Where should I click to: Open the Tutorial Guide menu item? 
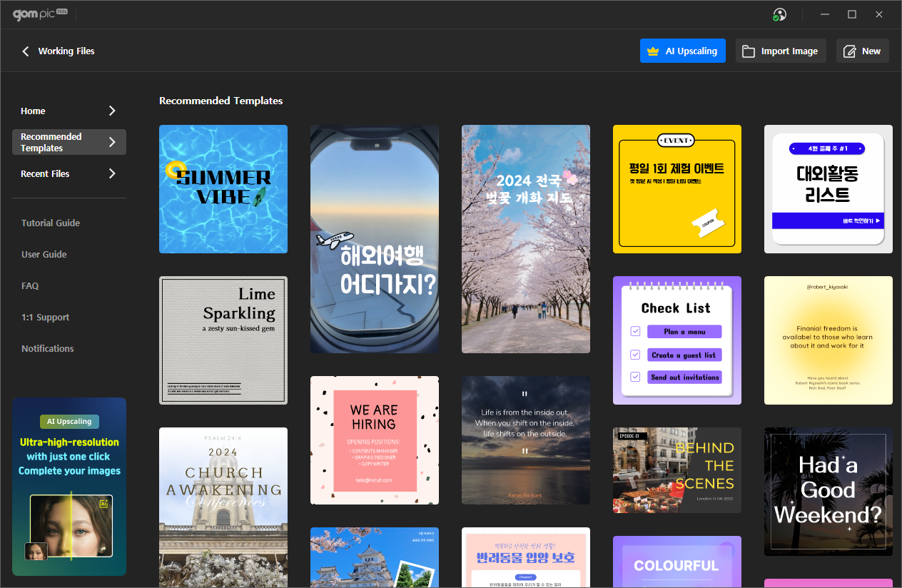(x=51, y=223)
